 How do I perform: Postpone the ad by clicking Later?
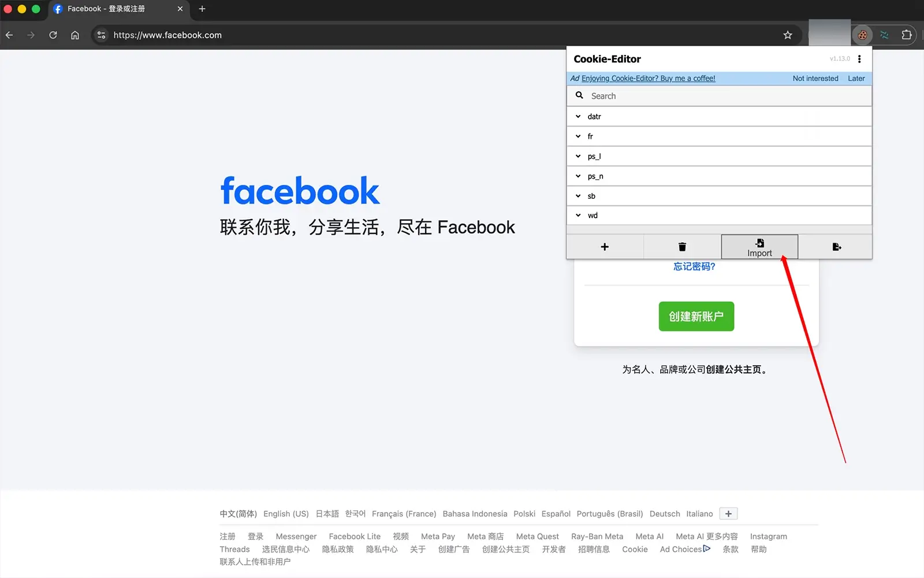pyautogui.click(x=856, y=79)
